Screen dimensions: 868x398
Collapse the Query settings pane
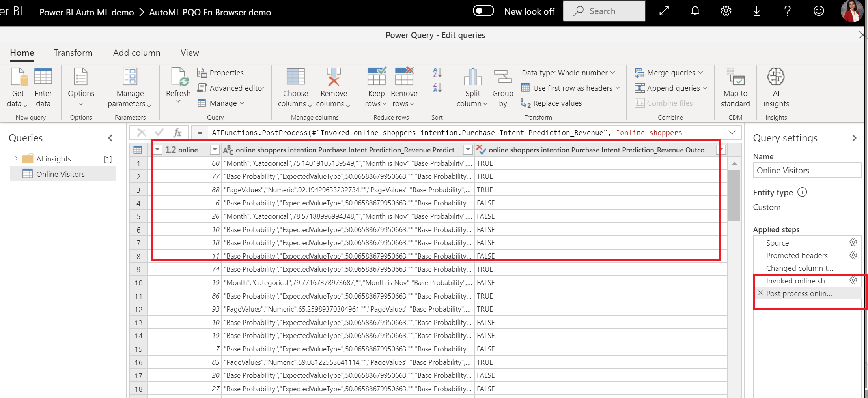(x=854, y=138)
